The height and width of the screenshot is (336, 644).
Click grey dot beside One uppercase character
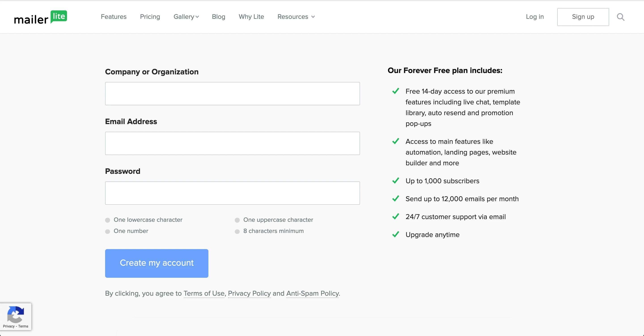point(237,220)
